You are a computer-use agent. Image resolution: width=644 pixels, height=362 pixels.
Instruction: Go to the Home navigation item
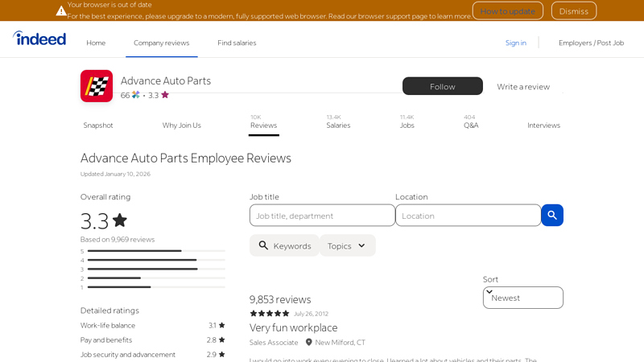96,43
